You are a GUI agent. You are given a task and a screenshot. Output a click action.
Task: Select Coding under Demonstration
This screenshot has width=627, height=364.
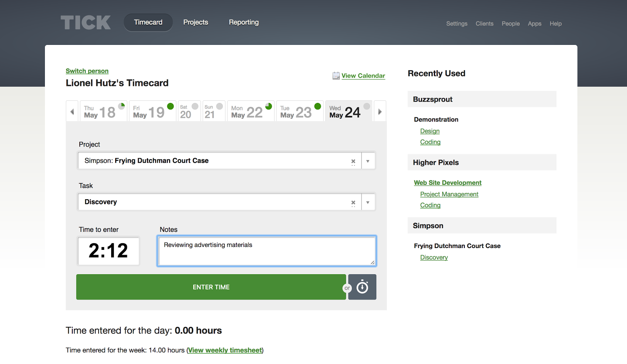(430, 142)
